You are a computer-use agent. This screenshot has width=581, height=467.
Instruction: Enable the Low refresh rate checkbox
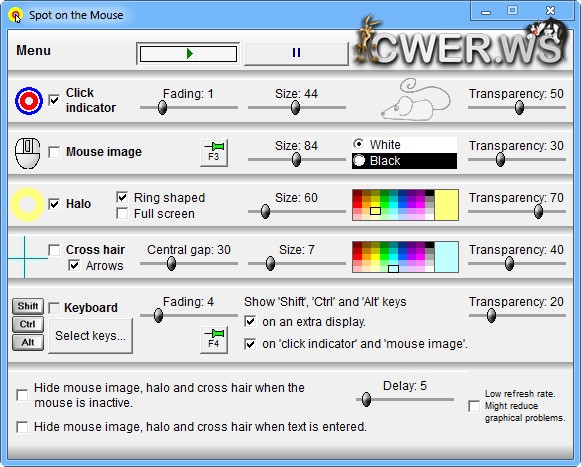(x=474, y=406)
